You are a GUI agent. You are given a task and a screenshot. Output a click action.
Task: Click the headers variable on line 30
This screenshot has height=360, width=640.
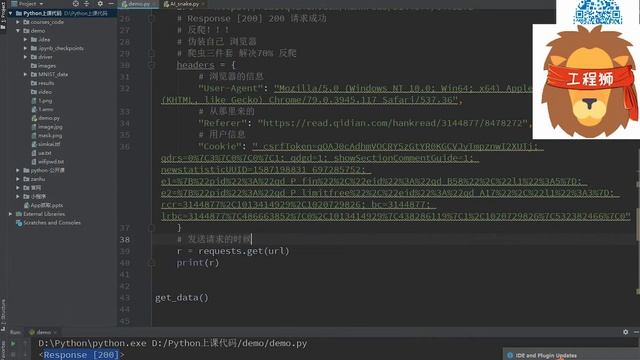point(195,65)
